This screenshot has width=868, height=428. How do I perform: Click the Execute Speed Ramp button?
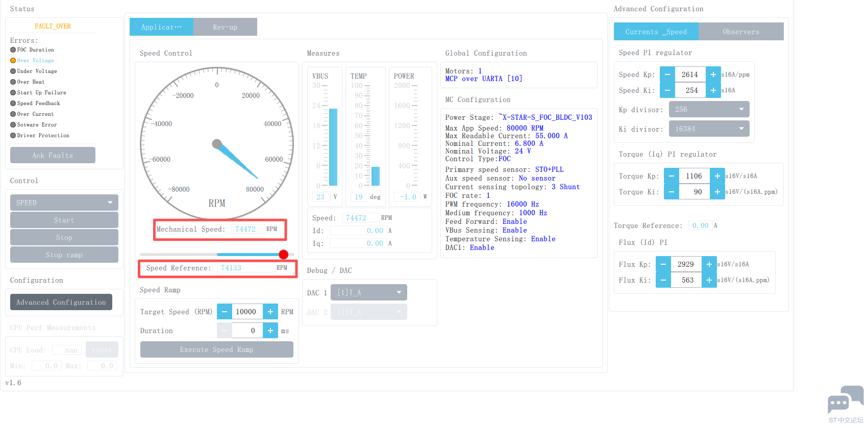click(x=216, y=349)
